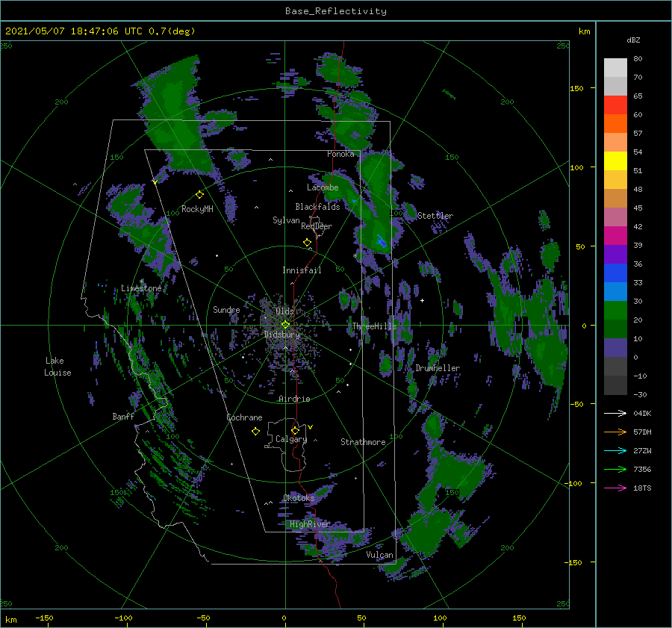Click the Innisfail label
This screenshot has height=628, width=672.
click(302, 270)
